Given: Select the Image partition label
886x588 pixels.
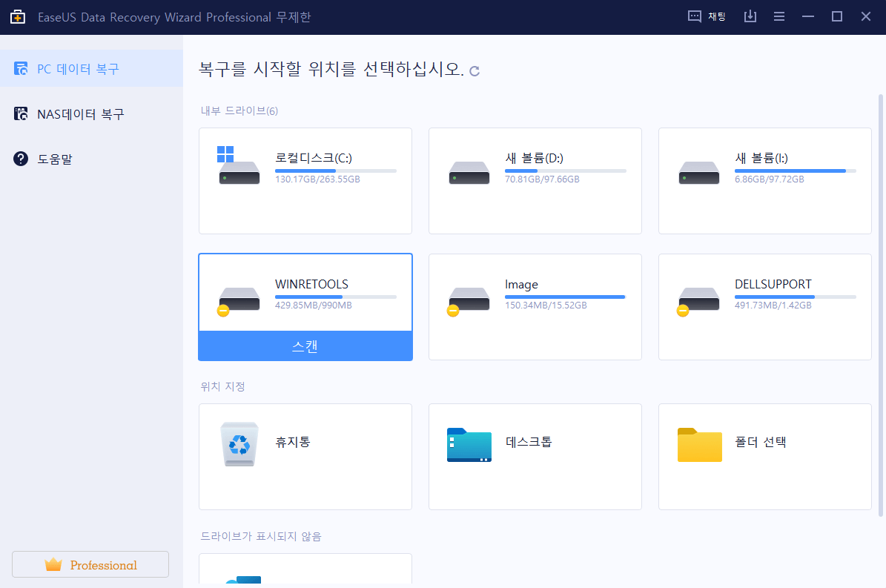Looking at the screenshot, I should tap(521, 285).
